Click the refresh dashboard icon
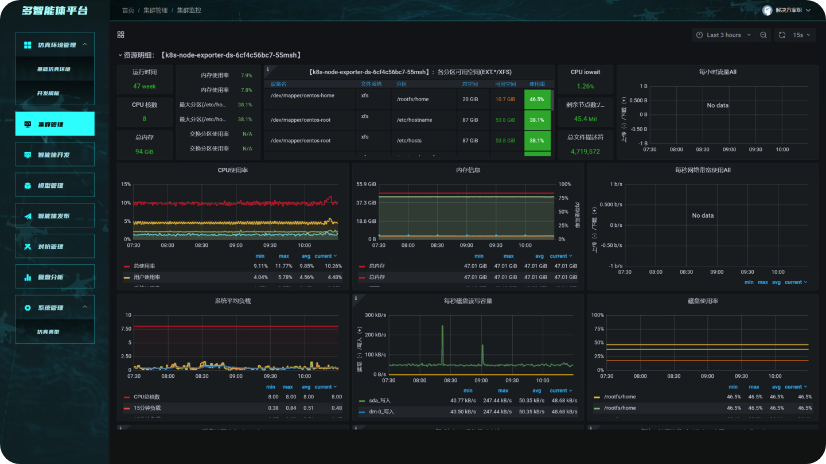Image resolution: width=826 pixels, height=464 pixels. pos(781,35)
